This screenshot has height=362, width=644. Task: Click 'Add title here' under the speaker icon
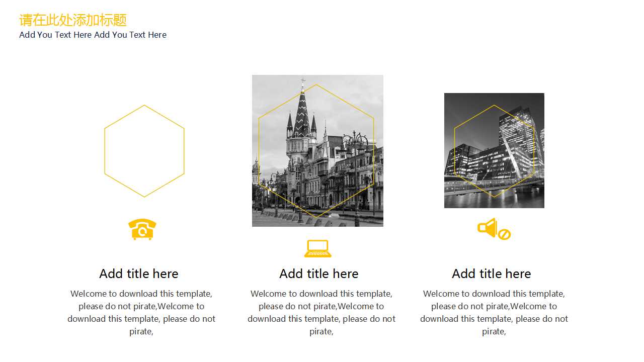(x=492, y=274)
